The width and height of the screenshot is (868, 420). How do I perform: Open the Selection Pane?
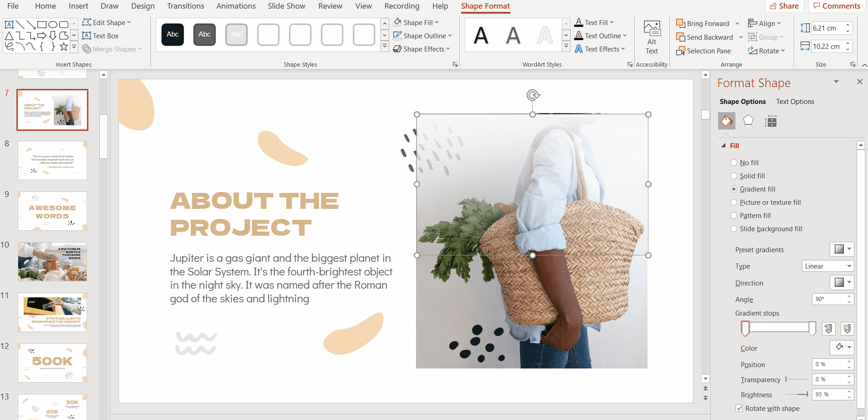[704, 51]
